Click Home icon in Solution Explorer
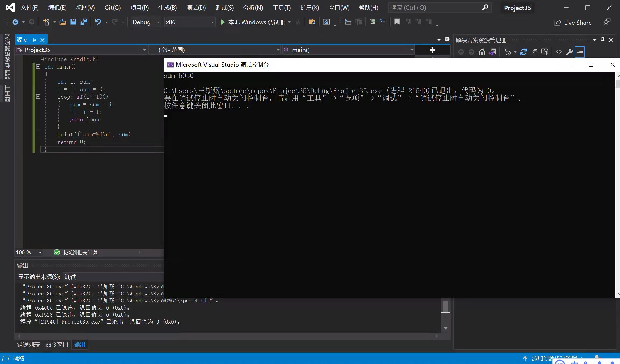This screenshot has height=364, width=620. (x=482, y=52)
